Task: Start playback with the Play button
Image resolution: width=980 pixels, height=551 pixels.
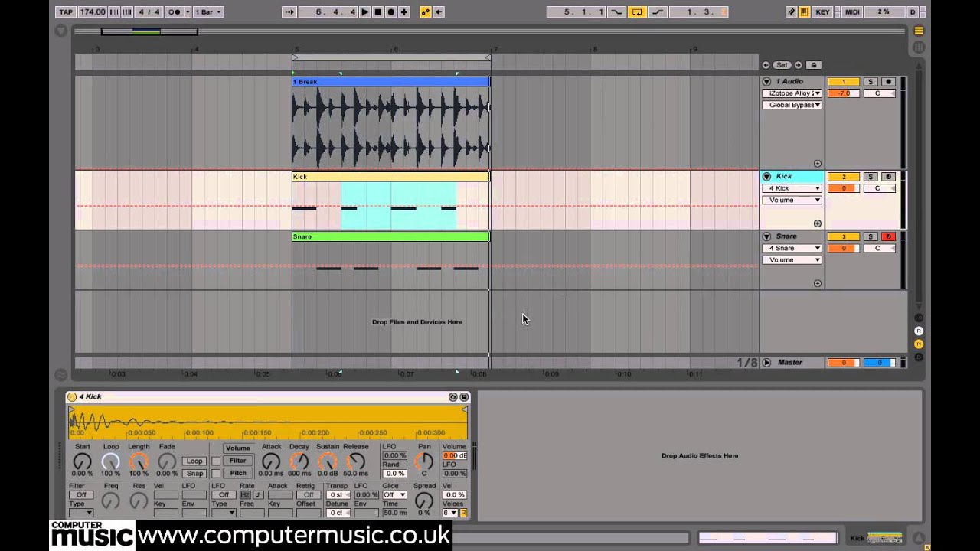Action: click(364, 12)
